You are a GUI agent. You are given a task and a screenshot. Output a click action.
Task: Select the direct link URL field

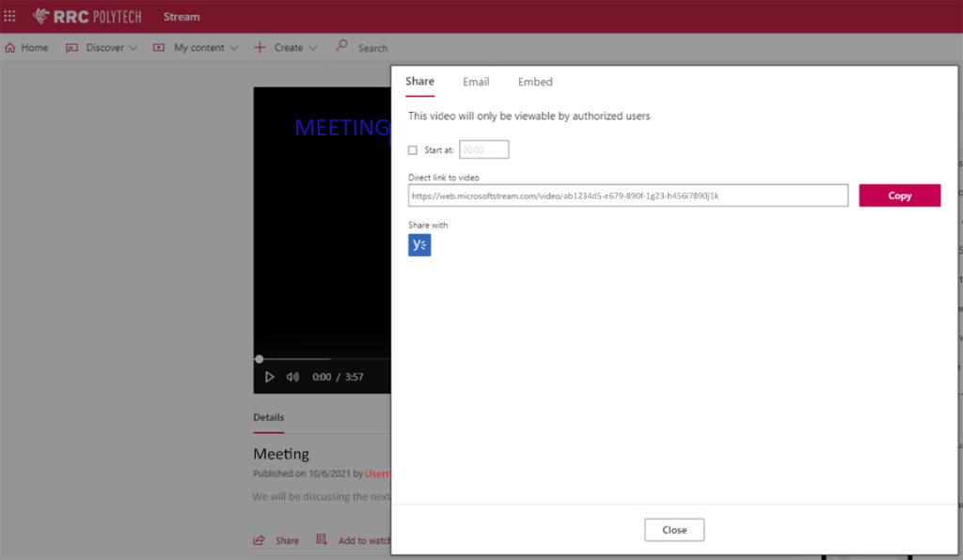(x=627, y=195)
